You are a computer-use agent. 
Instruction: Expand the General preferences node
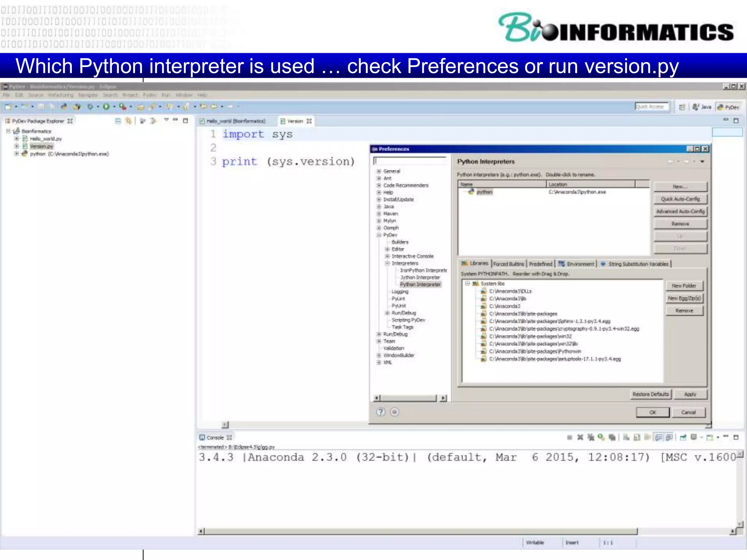click(x=379, y=171)
